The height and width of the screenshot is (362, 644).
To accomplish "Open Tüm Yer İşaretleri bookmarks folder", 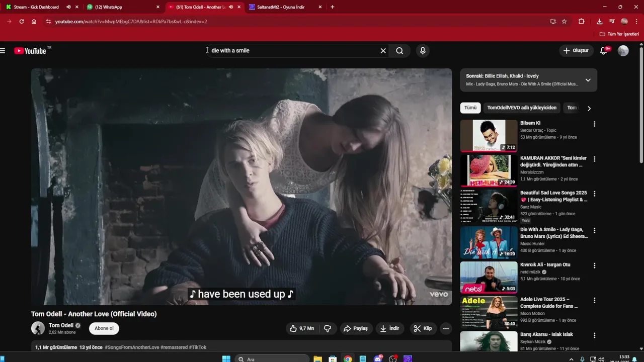I will point(619,34).
